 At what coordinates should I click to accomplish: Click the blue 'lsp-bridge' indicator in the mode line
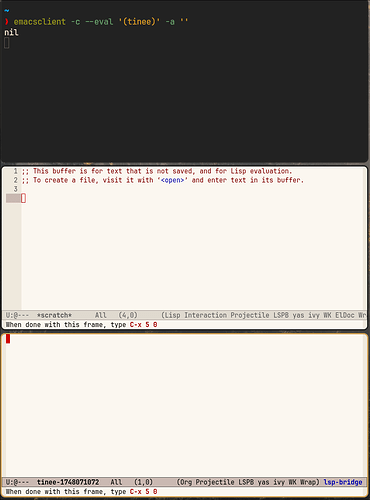[343, 482]
